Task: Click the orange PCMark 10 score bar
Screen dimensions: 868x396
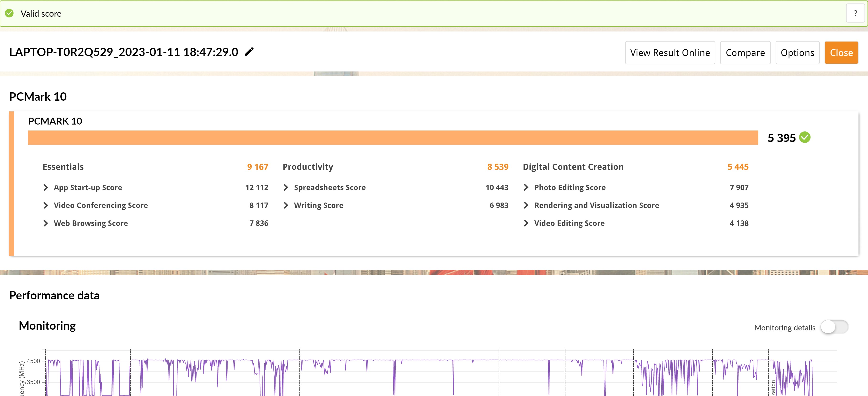Action: click(x=393, y=137)
